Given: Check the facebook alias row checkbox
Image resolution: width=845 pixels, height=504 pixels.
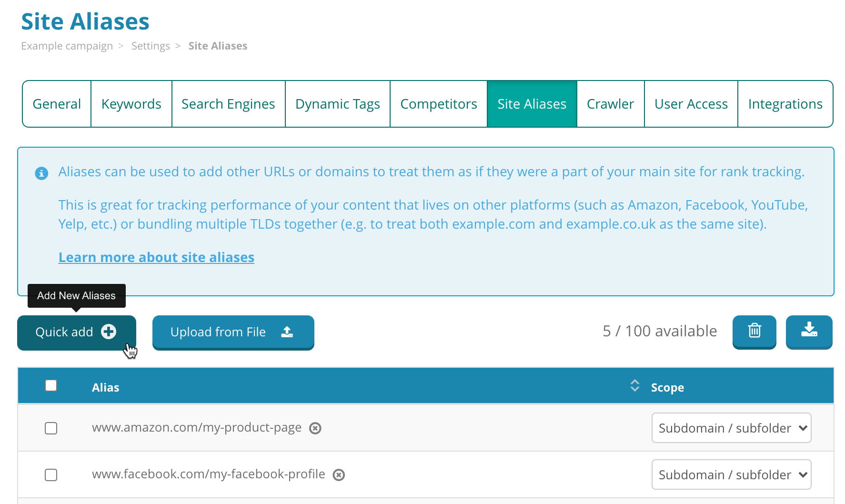Looking at the screenshot, I should (50, 474).
